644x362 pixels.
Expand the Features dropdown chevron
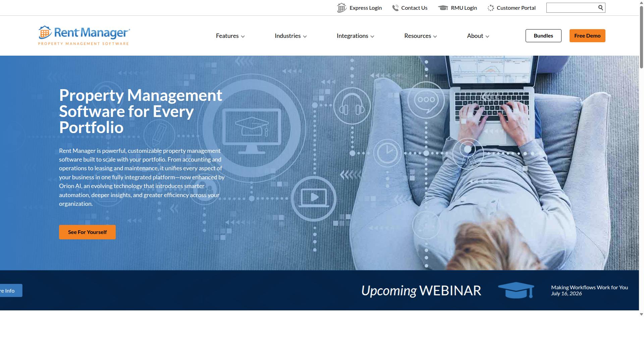click(x=243, y=37)
